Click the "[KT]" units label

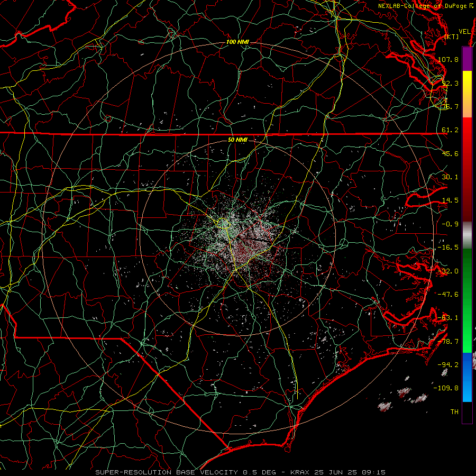click(x=452, y=36)
